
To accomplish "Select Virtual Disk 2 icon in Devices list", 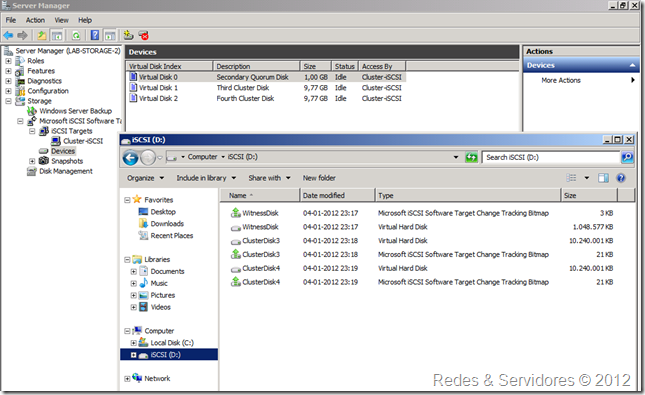I will pyautogui.click(x=133, y=98).
